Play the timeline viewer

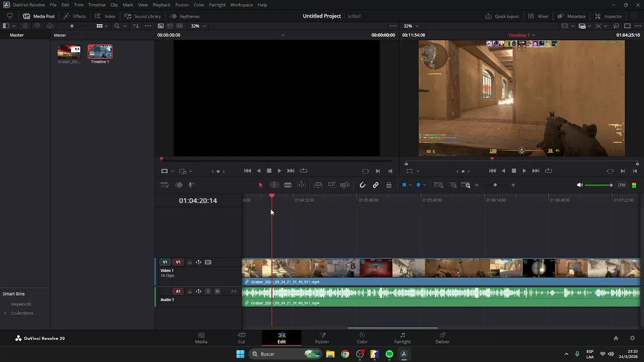524,171
